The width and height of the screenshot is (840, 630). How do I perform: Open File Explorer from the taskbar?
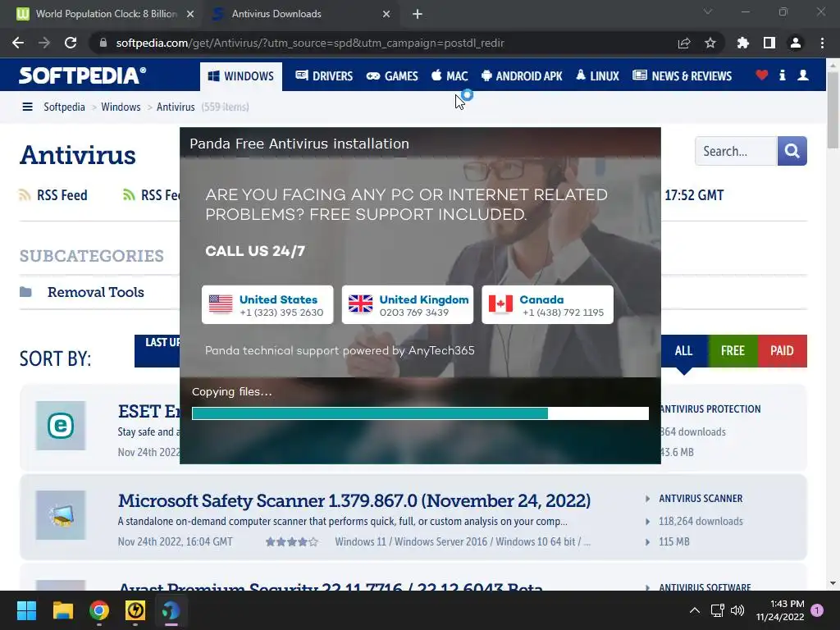pos(62,610)
